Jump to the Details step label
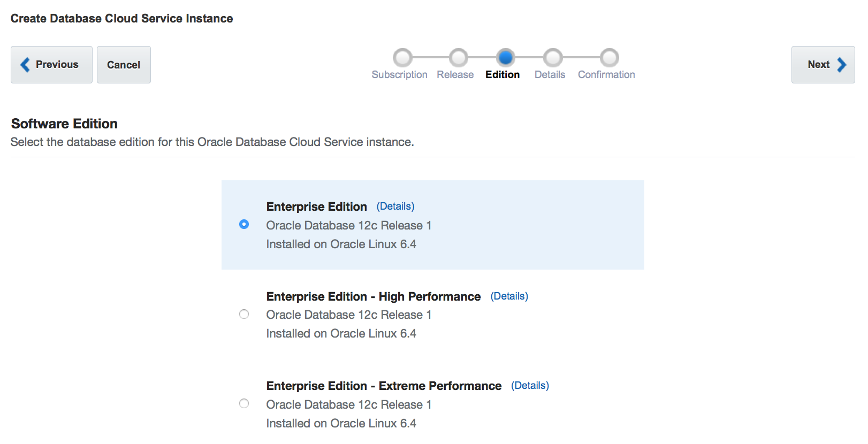 click(x=550, y=75)
